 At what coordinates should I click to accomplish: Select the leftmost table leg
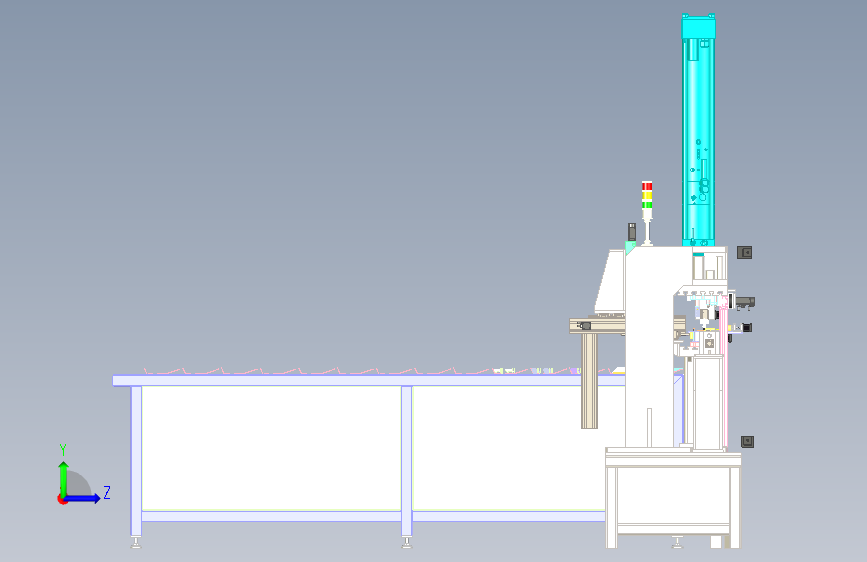click(x=136, y=461)
